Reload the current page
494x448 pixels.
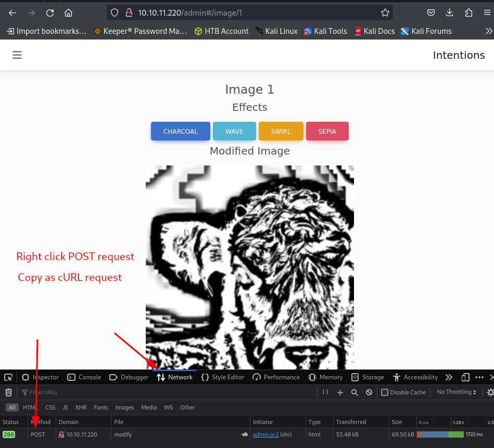click(49, 13)
